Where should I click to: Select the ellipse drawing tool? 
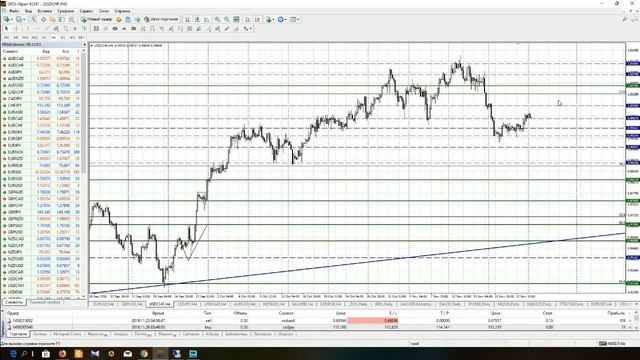click(x=115, y=29)
